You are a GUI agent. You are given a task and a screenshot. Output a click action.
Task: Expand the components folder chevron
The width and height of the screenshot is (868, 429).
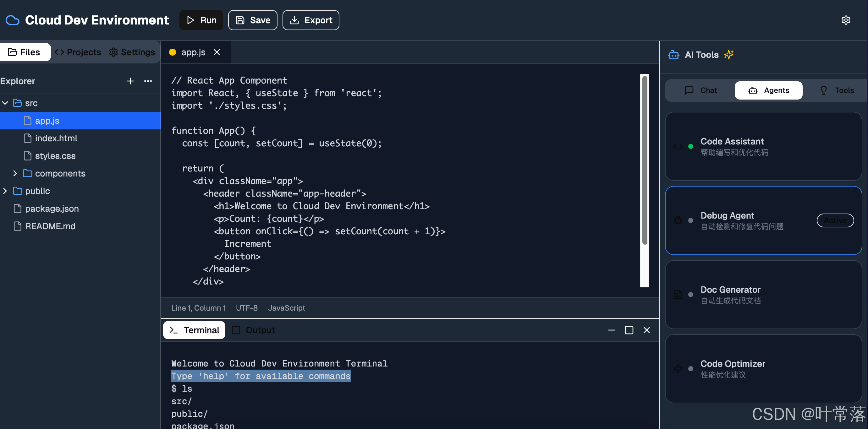(15, 173)
